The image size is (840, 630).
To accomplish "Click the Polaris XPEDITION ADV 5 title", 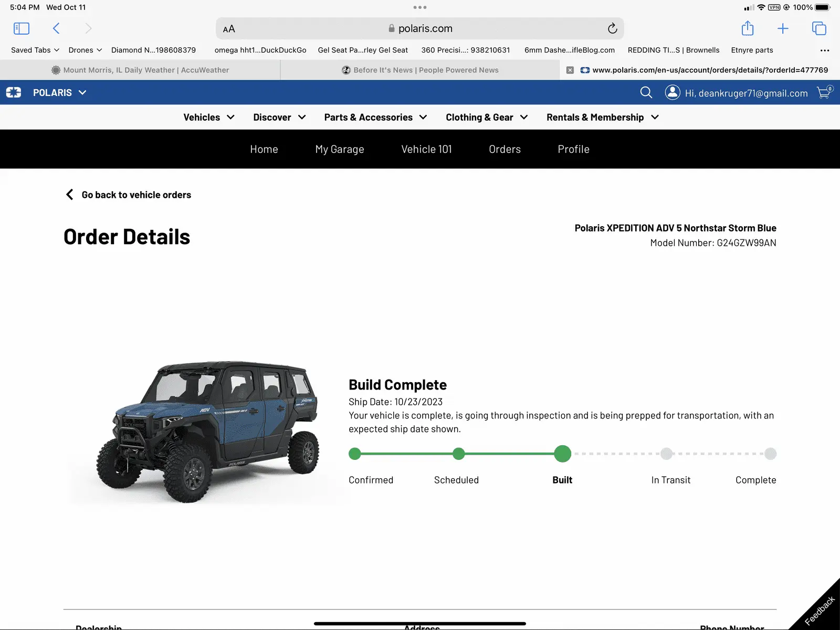I will click(675, 228).
